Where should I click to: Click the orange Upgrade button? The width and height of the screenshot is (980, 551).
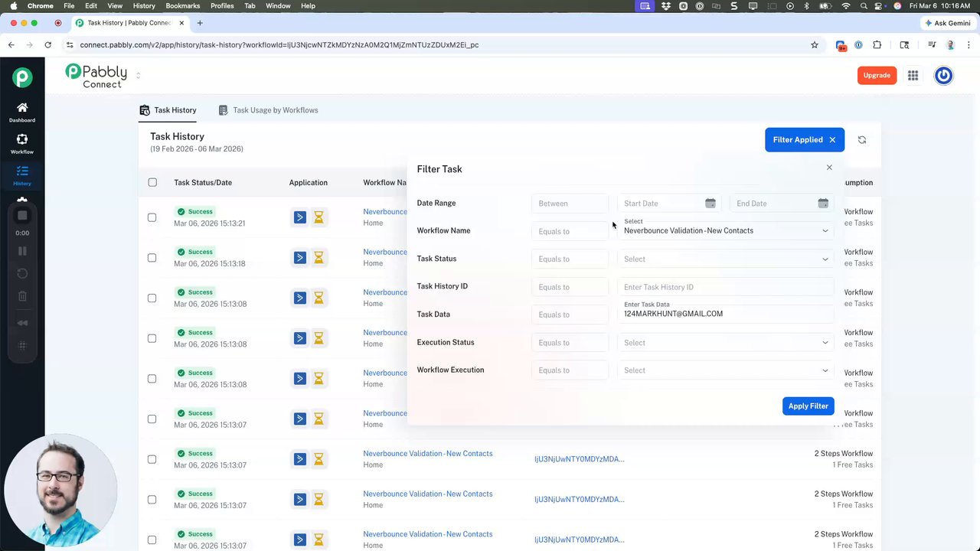click(877, 75)
